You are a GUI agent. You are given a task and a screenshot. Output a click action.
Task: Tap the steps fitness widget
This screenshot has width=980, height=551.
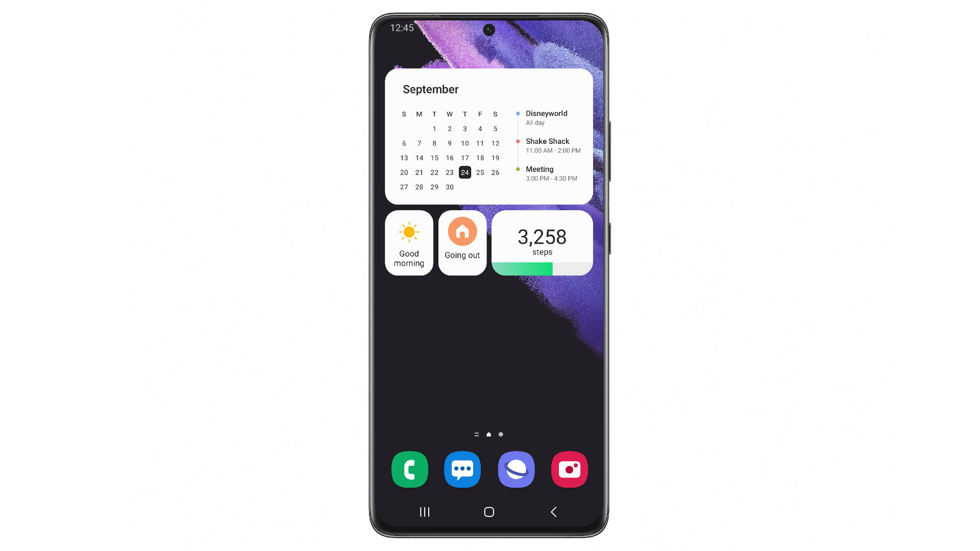(x=543, y=243)
